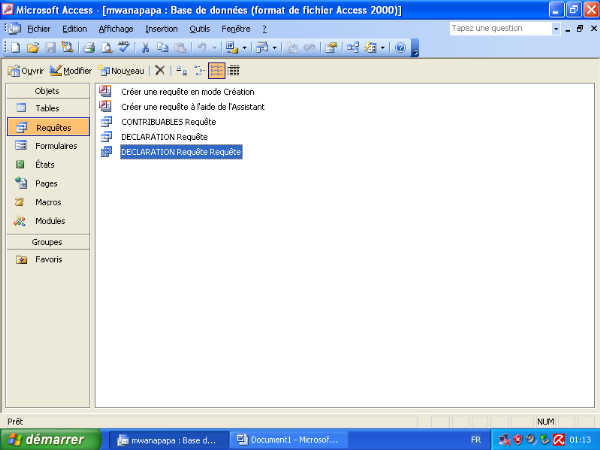Image resolution: width=600 pixels, height=450 pixels.
Task: Select the CONTRIBUABLES Requête item
Action: pyautogui.click(x=169, y=122)
